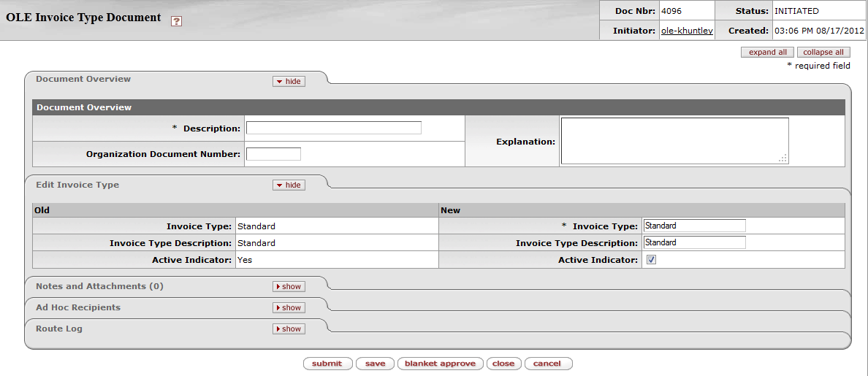Viewport: 868px width, 376px height.
Task: Collapse the Edit Invoice Type section
Action: click(289, 185)
